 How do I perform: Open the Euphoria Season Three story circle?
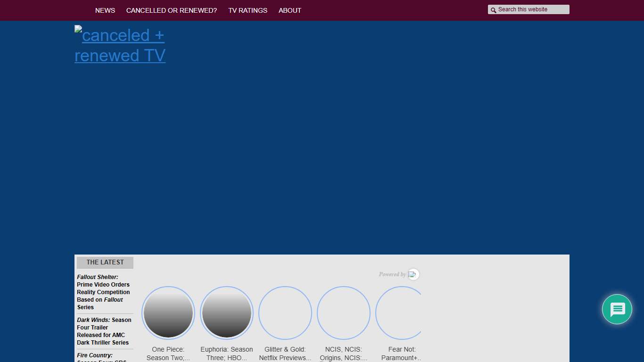pos(227,313)
